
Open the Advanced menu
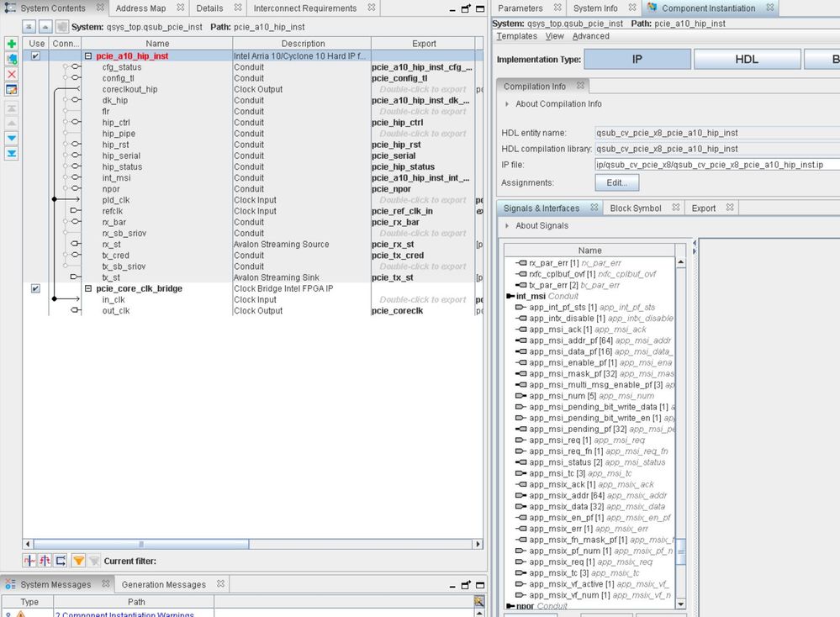click(590, 36)
